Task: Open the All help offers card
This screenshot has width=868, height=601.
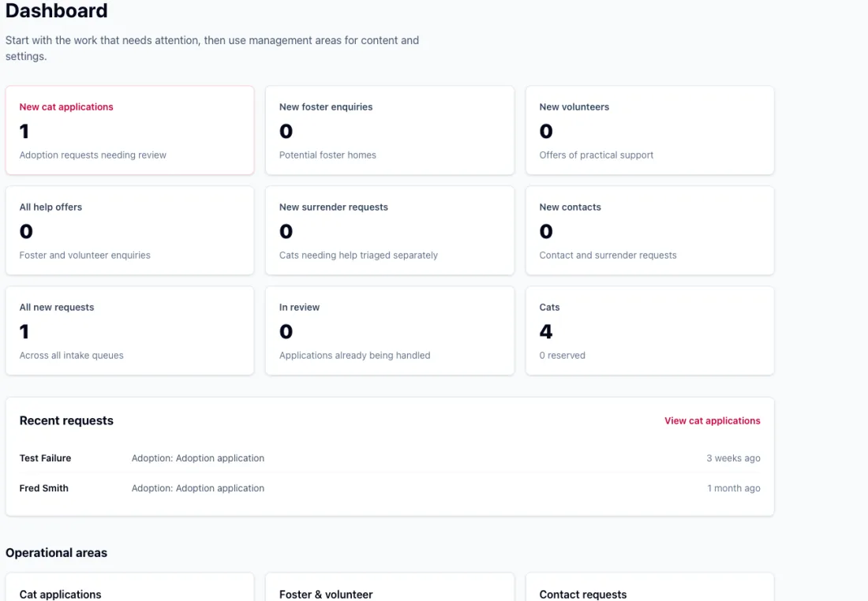Action: 129,230
